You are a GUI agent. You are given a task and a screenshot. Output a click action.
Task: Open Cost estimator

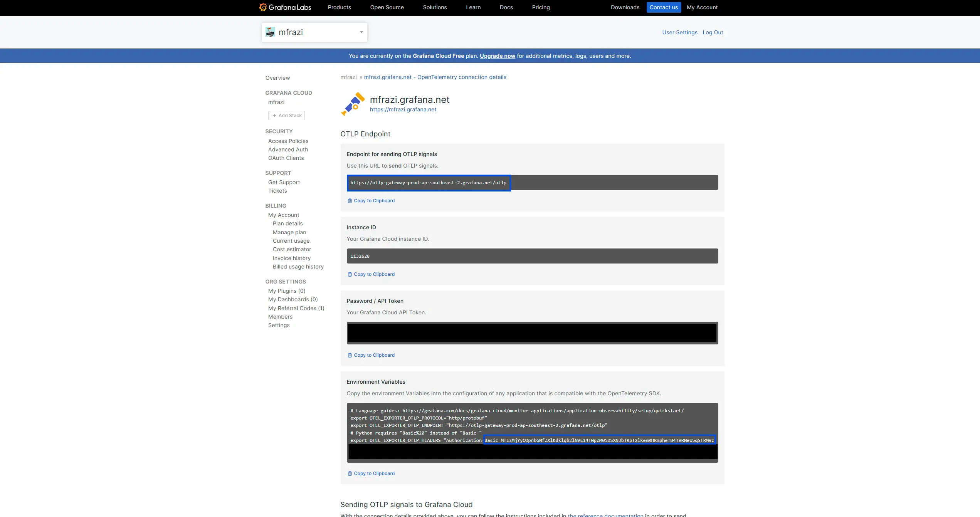click(x=292, y=249)
